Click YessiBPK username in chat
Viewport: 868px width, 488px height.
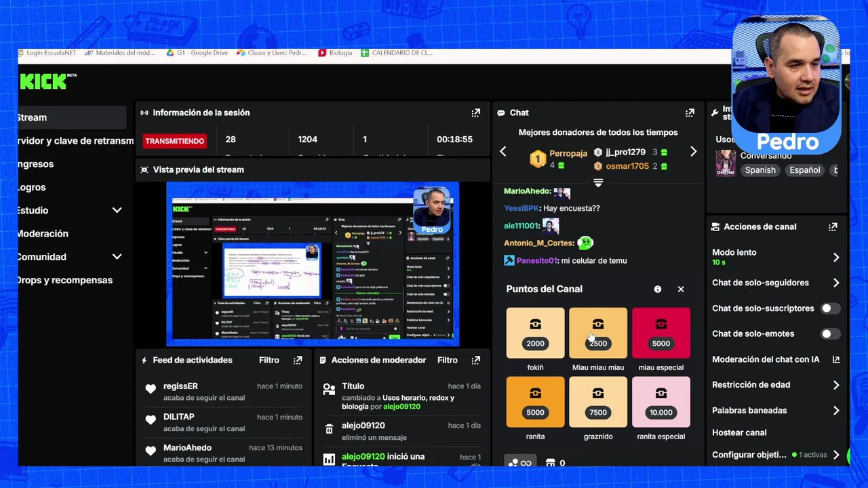[x=521, y=209]
